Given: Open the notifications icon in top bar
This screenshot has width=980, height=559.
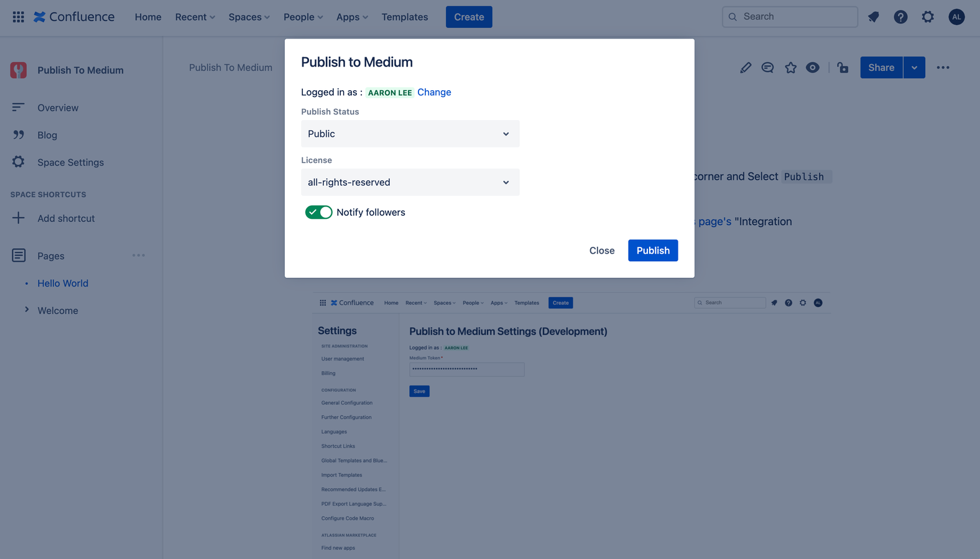Looking at the screenshot, I should (874, 17).
